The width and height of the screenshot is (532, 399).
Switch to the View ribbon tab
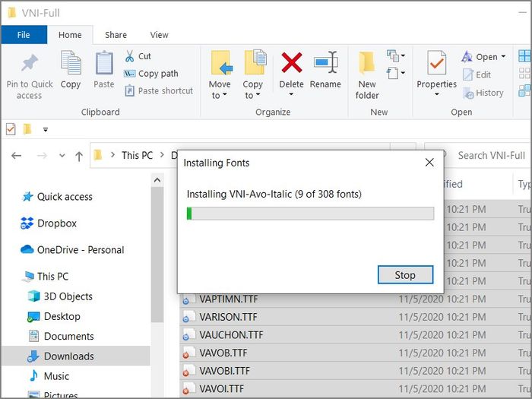[x=159, y=35]
